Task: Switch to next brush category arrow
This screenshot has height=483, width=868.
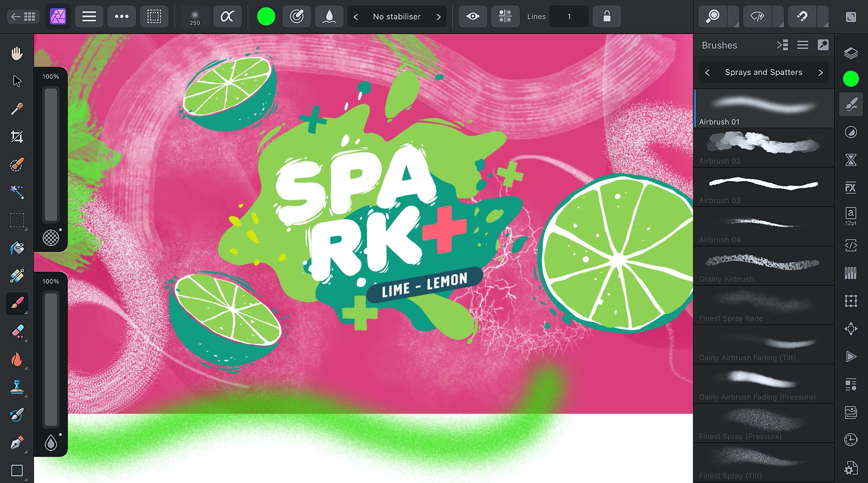Action: pos(821,72)
